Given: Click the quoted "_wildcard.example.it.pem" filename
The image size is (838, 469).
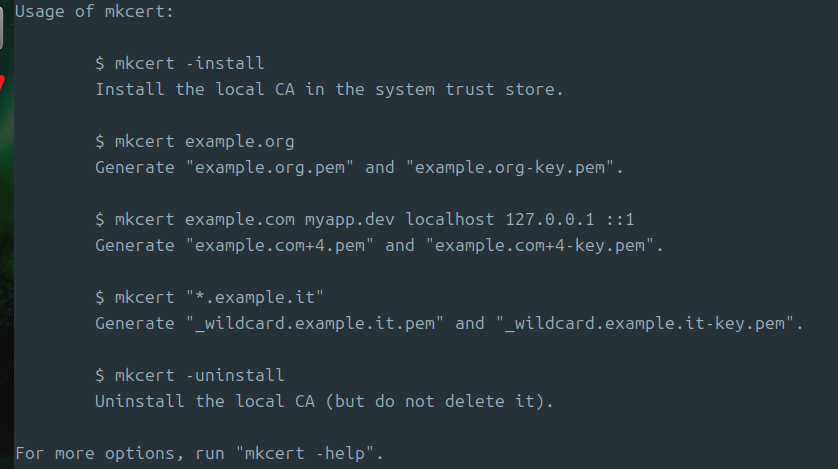Looking at the screenshot, I should pyautogui.click(x=315, y=323).
